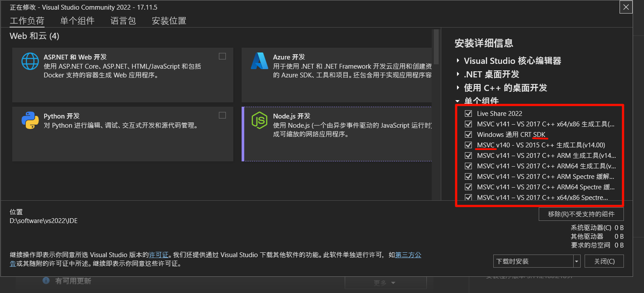Click the Azure 开发 logo icon
644x293 pixels.
pos(260,61)
